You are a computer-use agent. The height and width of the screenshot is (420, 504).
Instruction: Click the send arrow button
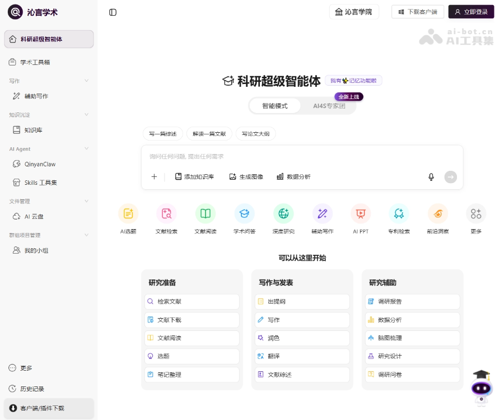tap(451, 177)
